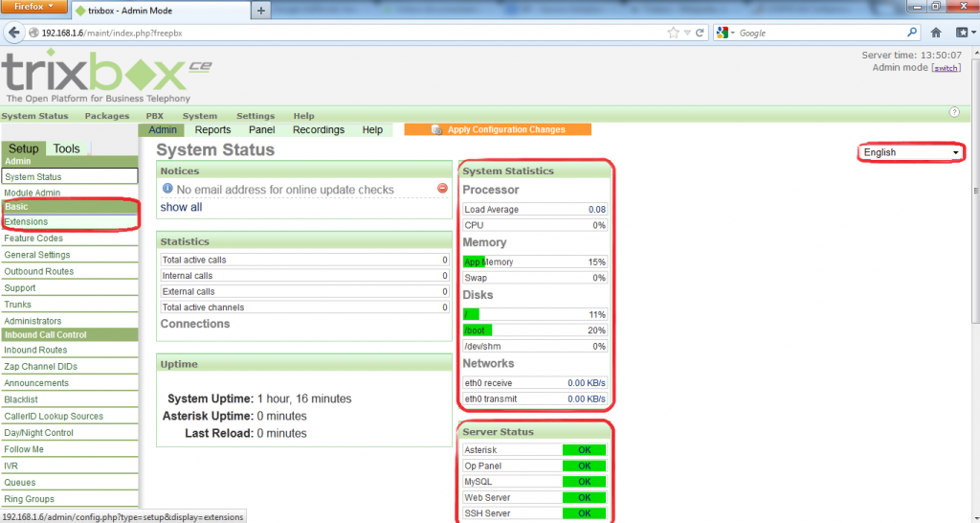Screen dimensions: 980x523
Task: Switch to the Panel tab
Action: point(261,130)
